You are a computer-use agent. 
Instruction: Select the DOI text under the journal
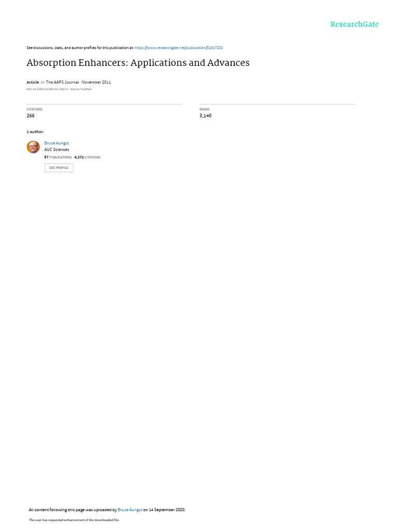tap(47, 89)
